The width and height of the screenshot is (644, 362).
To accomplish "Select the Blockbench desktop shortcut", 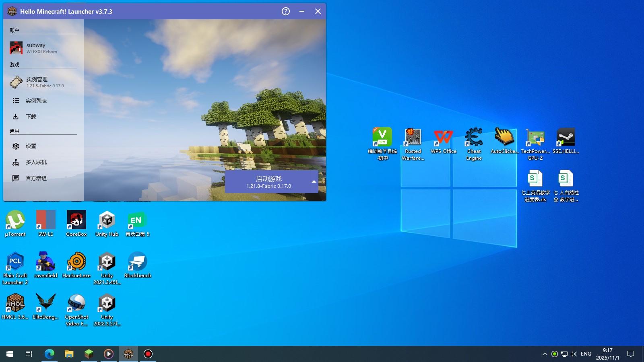I will [137, 265].
